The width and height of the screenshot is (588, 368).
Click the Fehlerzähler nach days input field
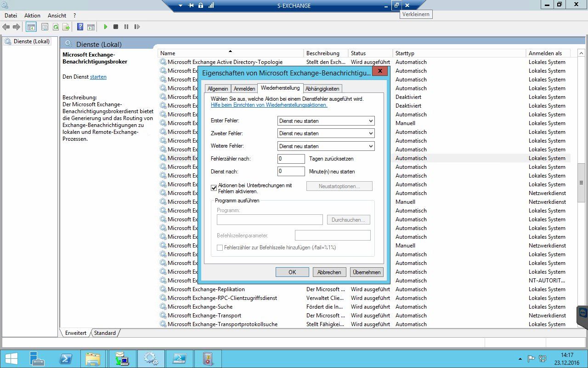pos(291,159)
